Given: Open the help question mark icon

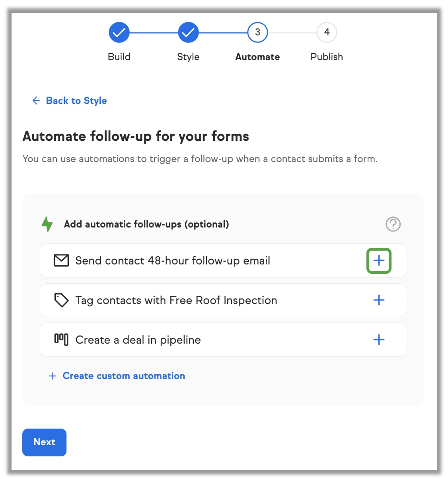Looking at the screenshot, I should tap(393, 224).
